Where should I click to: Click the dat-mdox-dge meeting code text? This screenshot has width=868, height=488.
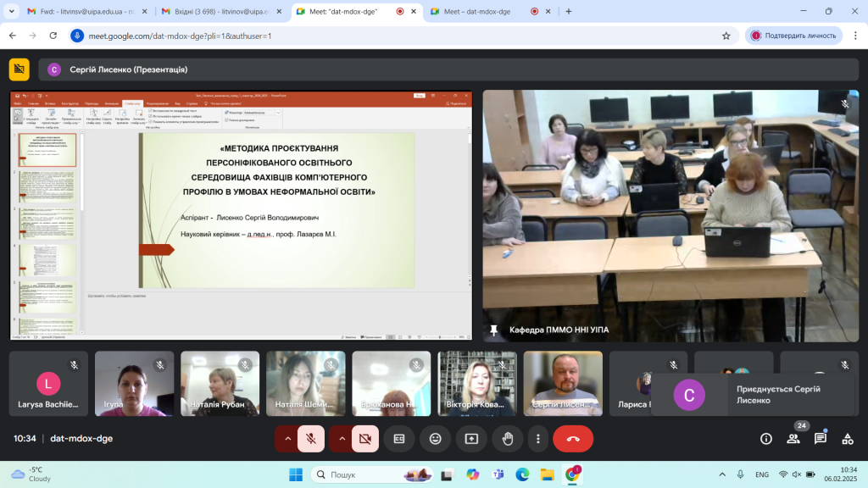[81, 439]
